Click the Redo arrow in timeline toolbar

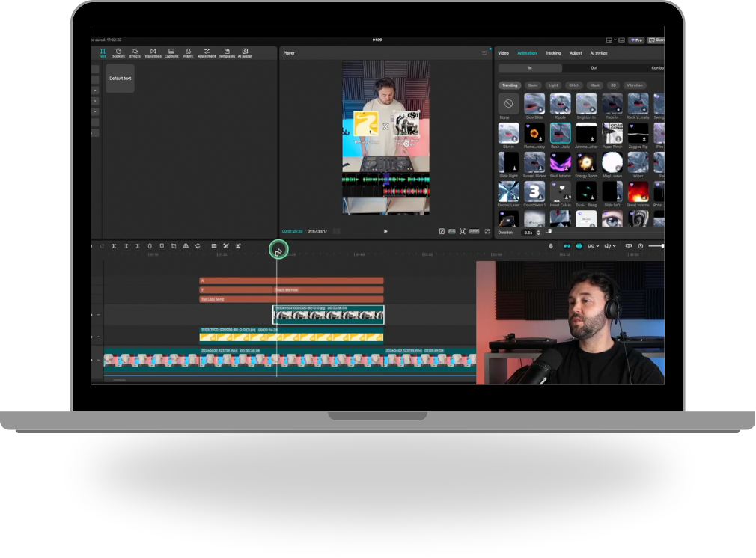pyautogui.click(x=103, y=246)
